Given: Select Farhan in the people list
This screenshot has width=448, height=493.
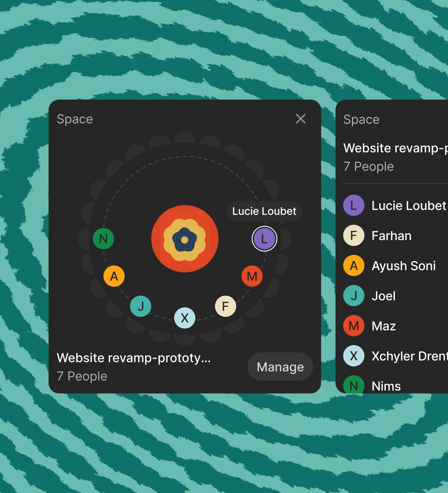Looking at the screenshot, I should 395,236.
